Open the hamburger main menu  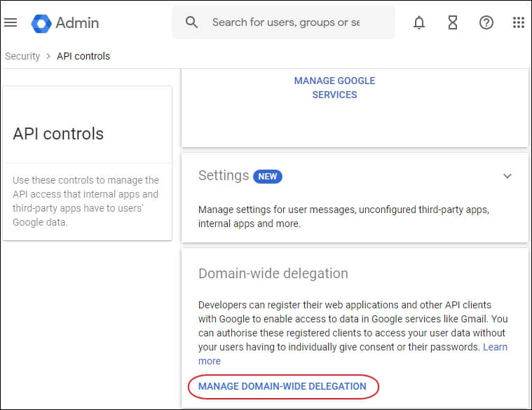(11, 22)
